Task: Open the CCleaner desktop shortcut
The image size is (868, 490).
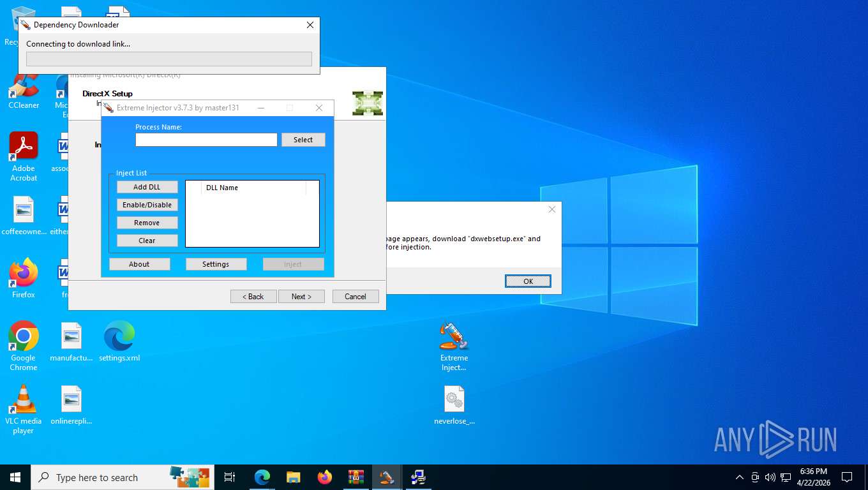Action: [24, 91]
